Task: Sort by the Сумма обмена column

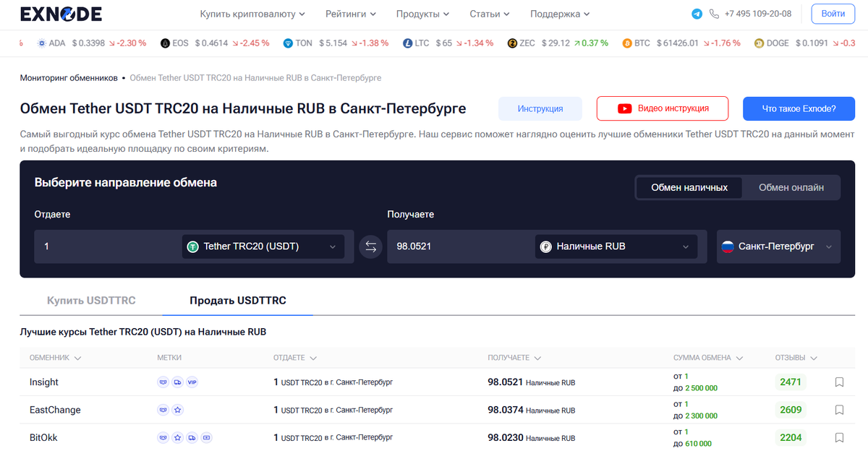Action: tap(707, 358)
